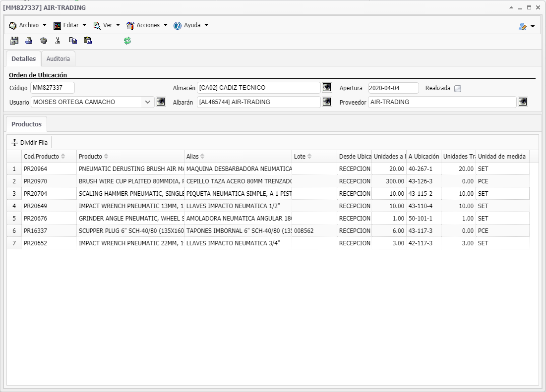Click the scissors cut icon

pyautogui.click(x=58, y=41)
